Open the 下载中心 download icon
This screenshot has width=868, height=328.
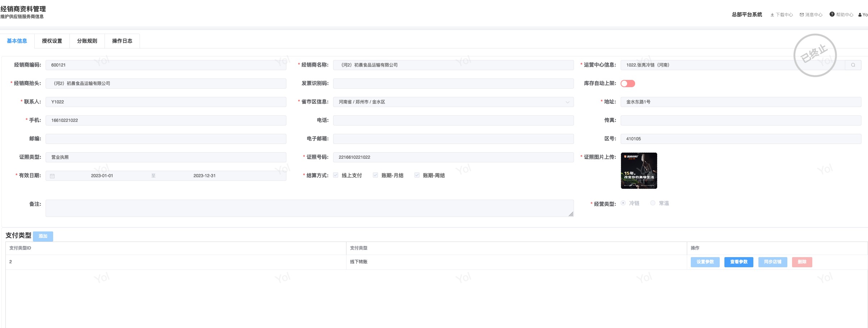click(772, 15)
